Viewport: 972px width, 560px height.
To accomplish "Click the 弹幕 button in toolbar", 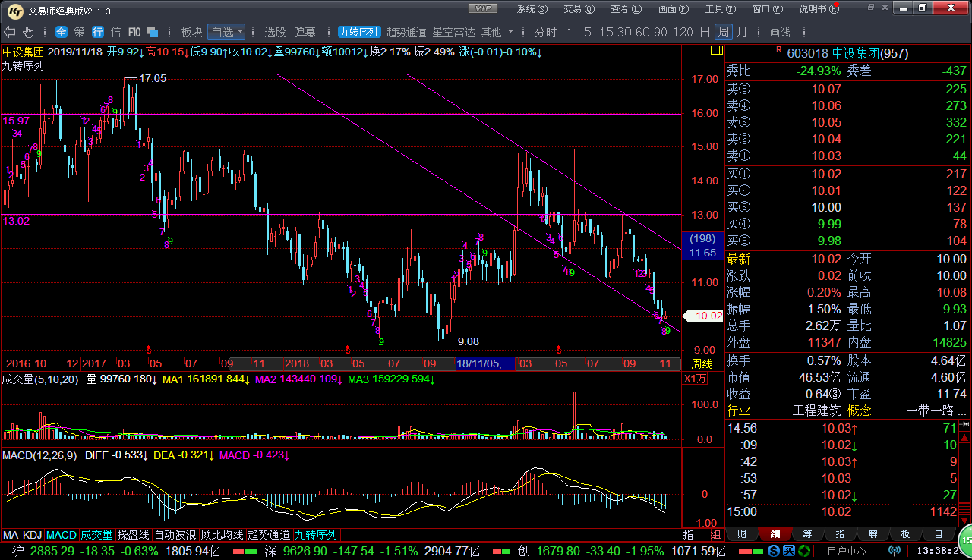I will point(305,32).
